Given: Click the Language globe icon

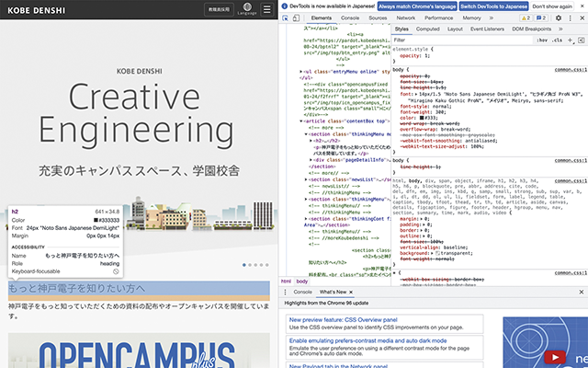Looking at the screenshot, I should point(247,9).
